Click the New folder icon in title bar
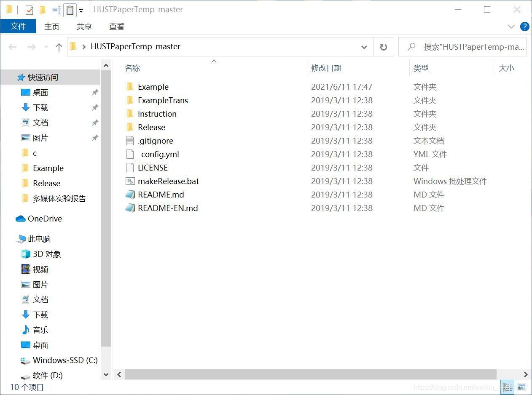This screenshot has height=395, width=532. (x=42, y=10)
